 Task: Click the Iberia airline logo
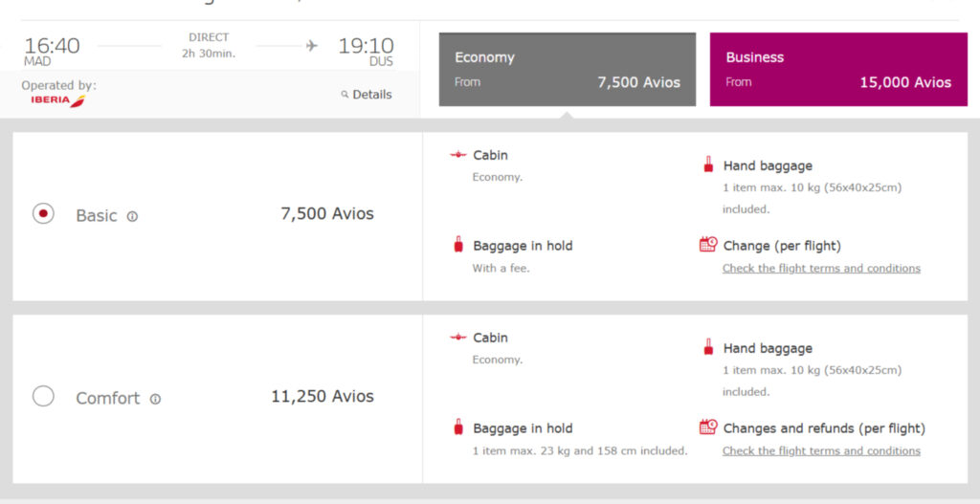point(57,100)
